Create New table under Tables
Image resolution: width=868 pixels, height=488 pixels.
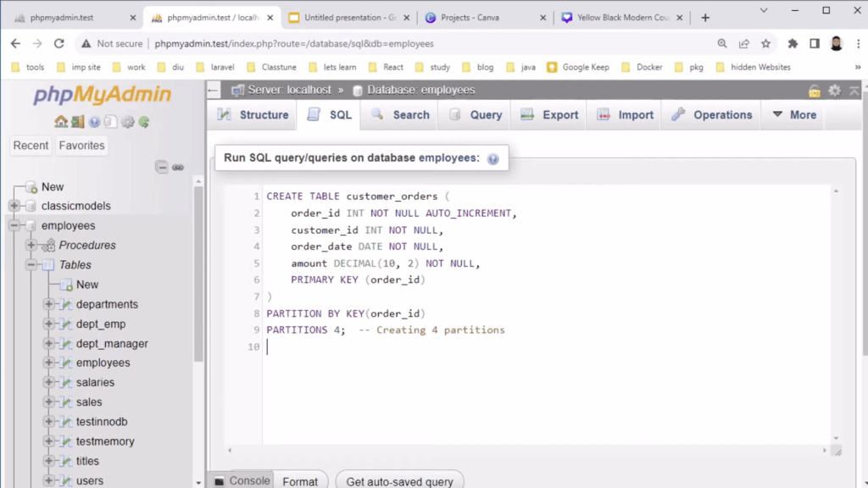pyautogui.click(x=87, y=285)
